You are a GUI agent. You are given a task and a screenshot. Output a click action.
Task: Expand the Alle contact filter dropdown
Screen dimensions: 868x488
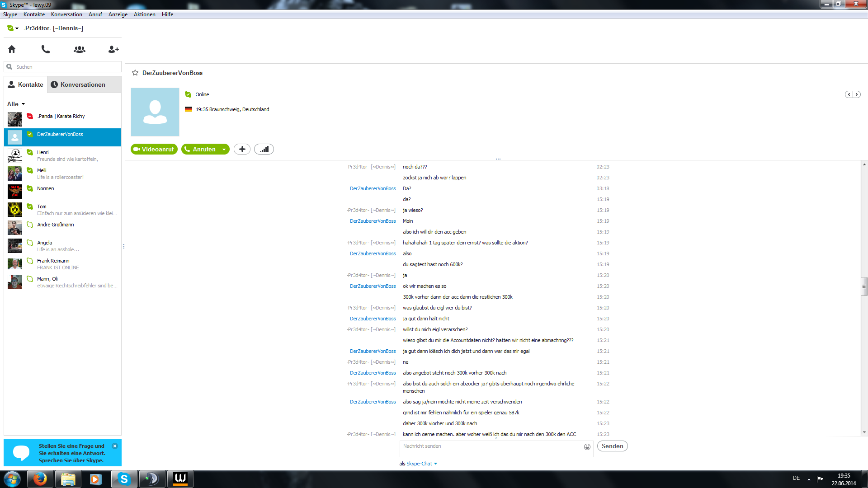click(x=16, y=104)
